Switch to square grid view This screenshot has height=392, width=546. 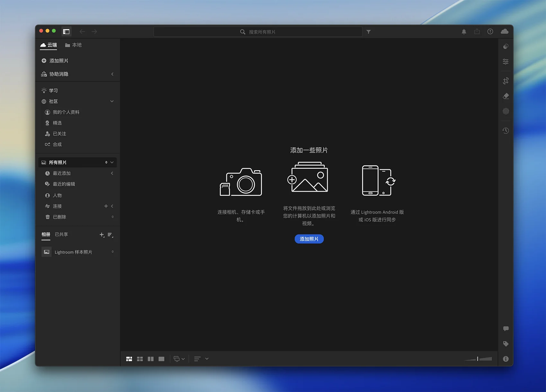tap(140, 359)
